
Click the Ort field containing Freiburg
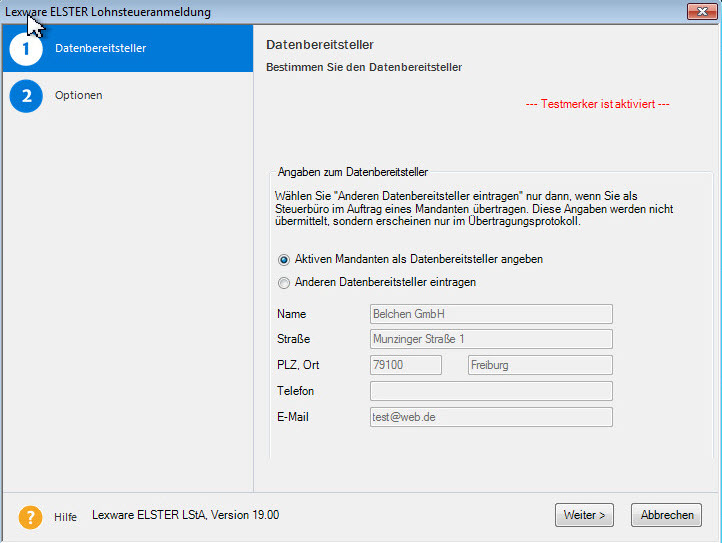coord(540,365)
